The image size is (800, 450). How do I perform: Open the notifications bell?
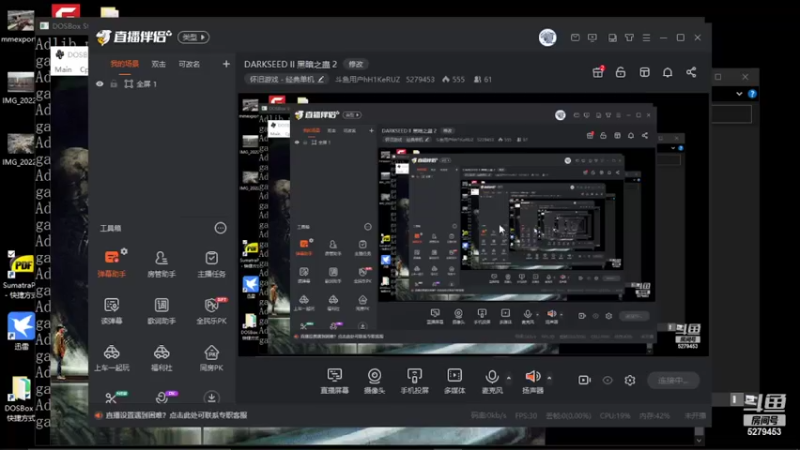667,72
